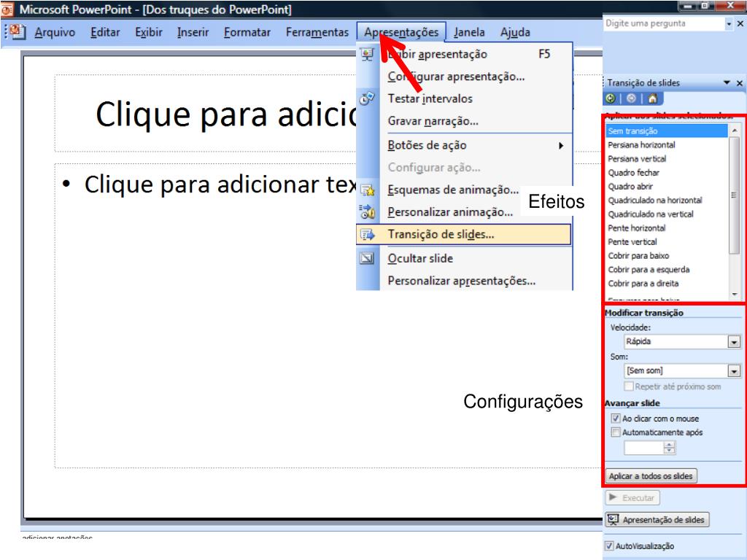
Task: Select Persiana vertical transition
Action: 667,158
